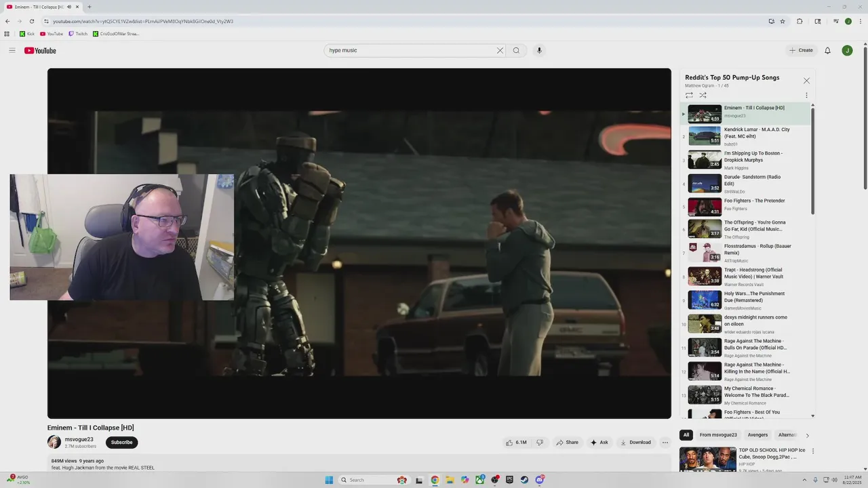868x488 pixels.
Task: Open Chrome media controls icon
Action: (x=835, y=21)
